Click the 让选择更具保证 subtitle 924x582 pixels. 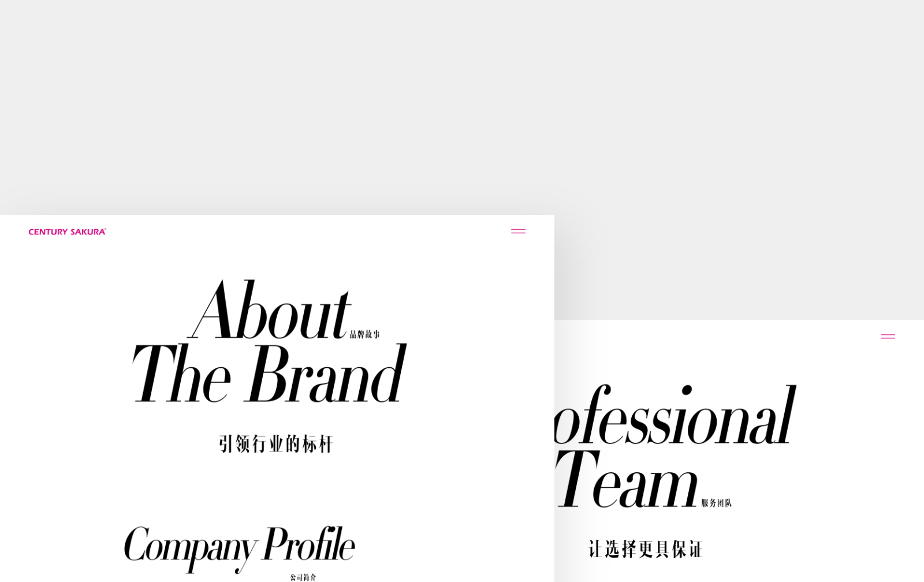(x=646, y=549)
